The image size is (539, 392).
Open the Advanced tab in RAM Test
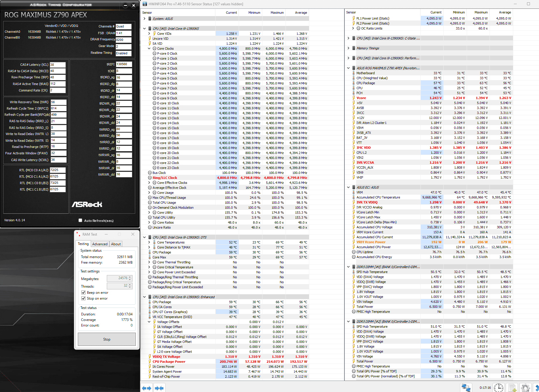(100, 244)
